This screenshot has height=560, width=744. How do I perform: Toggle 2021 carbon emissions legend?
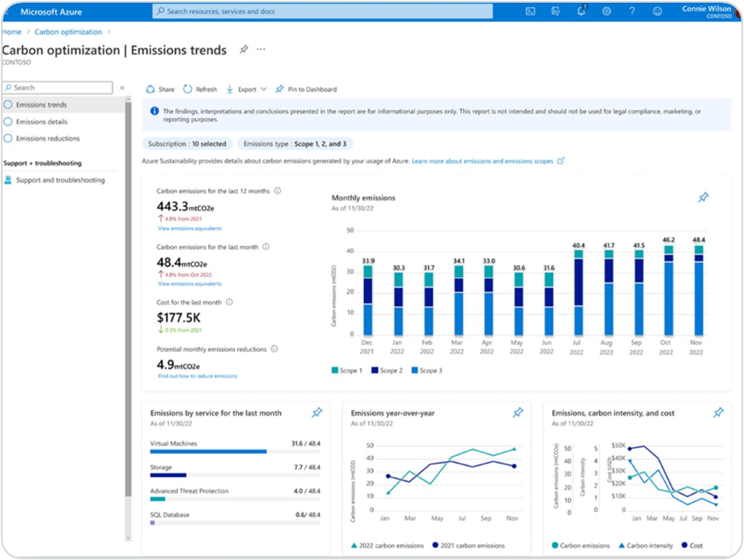point(468,545)
